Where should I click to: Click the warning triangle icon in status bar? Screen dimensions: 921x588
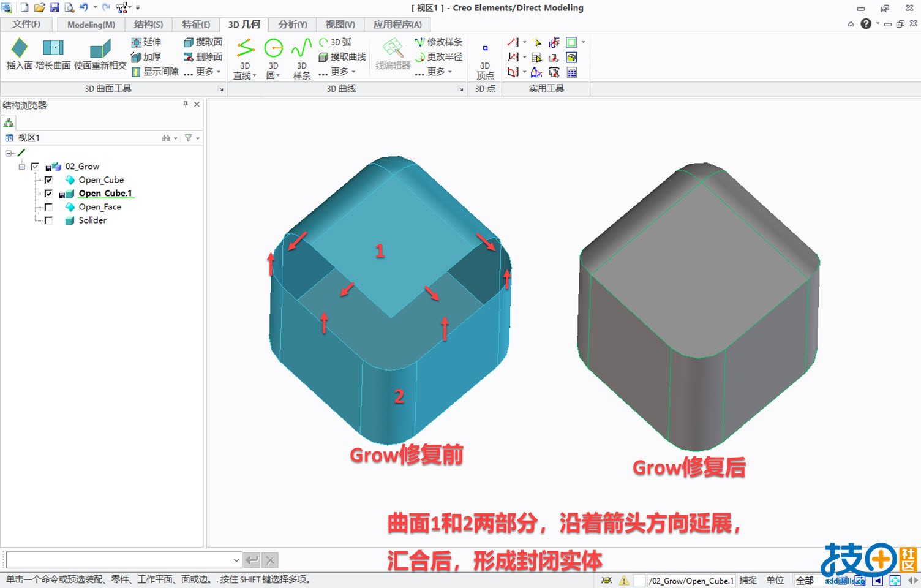(x=624, y=581)
